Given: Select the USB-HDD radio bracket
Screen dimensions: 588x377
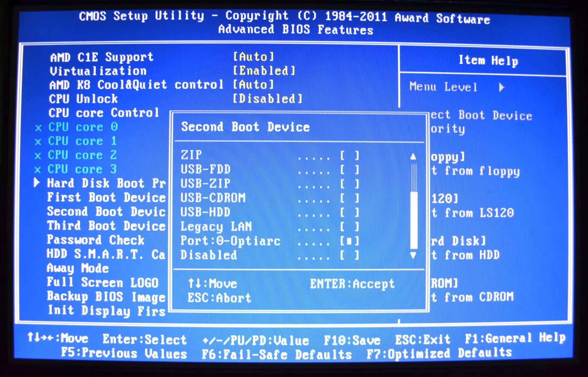Looking at the screenshot, I should pyautogui.click(x=349, y=212).
